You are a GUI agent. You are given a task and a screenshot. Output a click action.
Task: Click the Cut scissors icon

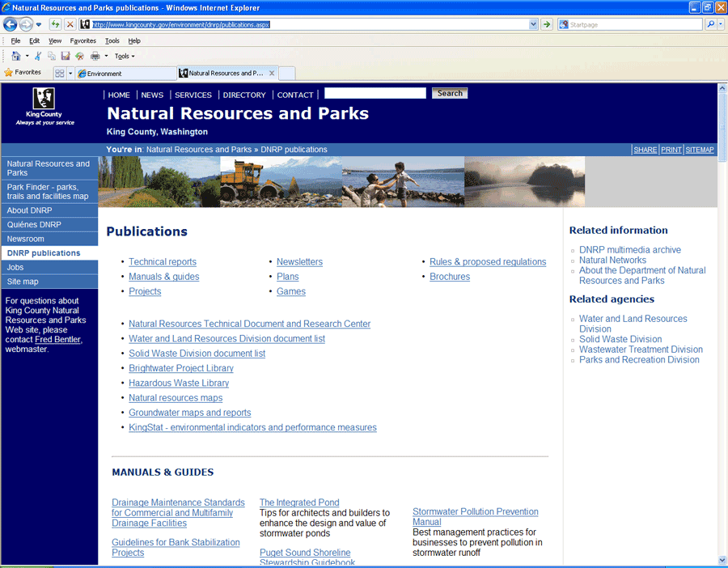[38, 57]
